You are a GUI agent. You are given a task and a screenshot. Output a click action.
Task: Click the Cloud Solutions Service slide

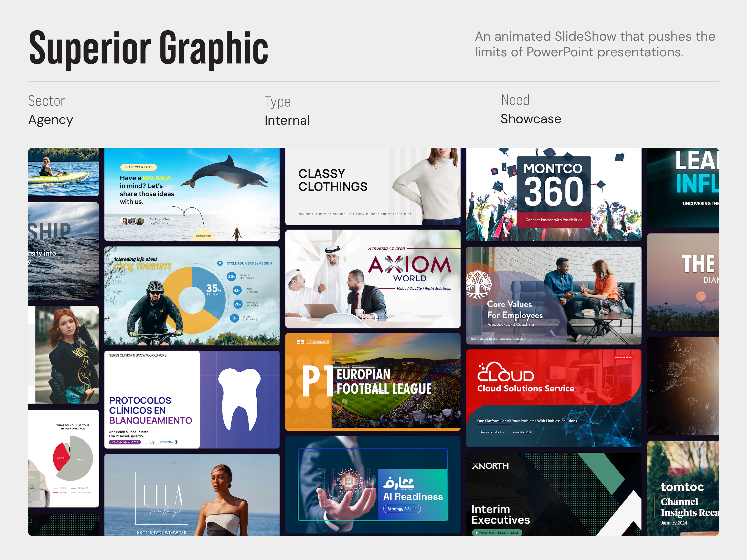(554, 398)
